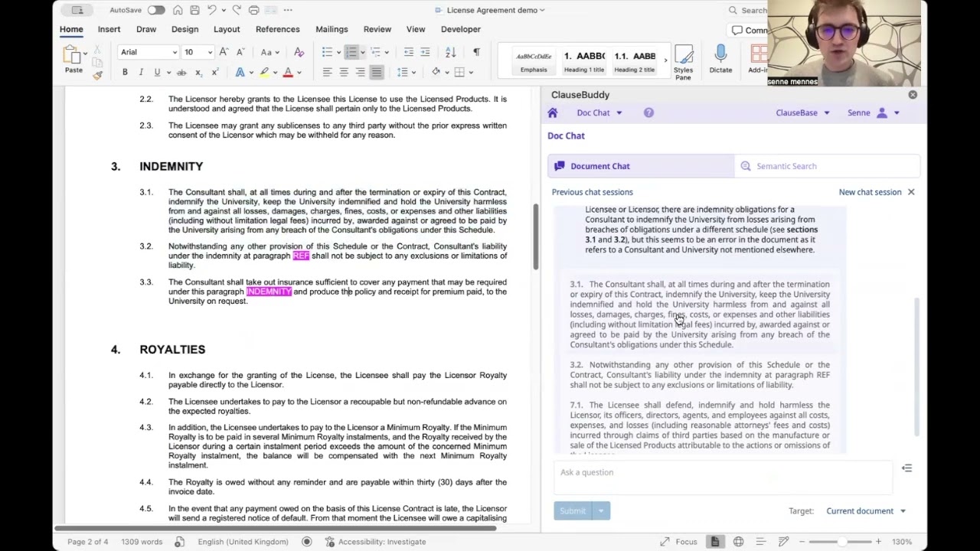Screen dimensions: 980x551
Task: Open Previous chat sessions
Action: pos(592,192)
